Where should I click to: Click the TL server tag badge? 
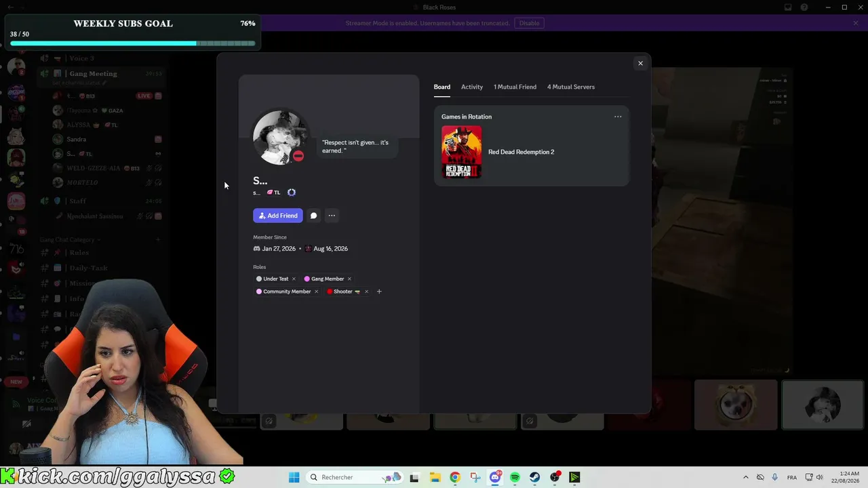point(274,192)
